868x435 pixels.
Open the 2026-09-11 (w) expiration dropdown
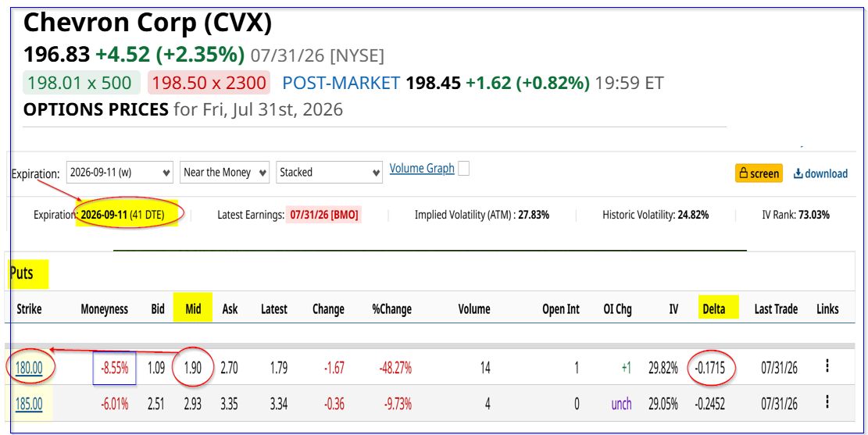(x=120, y=173)
